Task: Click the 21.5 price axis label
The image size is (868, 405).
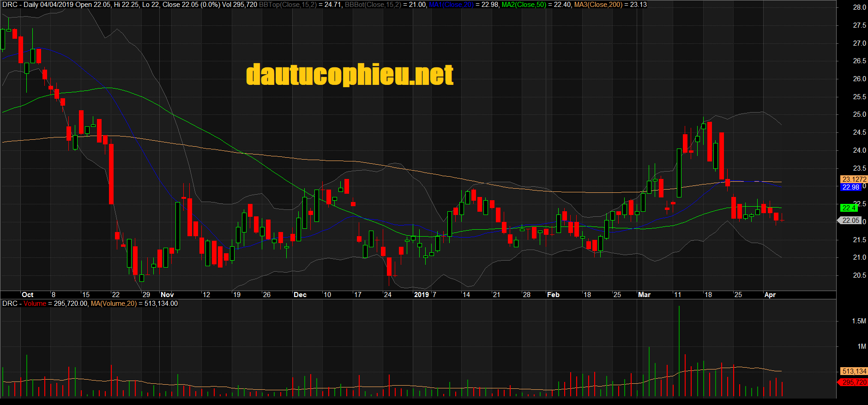Action: [x=859, y=240]
